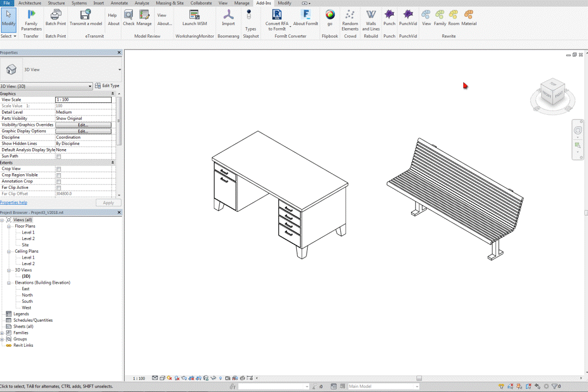Screen dimensions: 588x392
Task: Open the Manage ribbon tab
Action: click(242, 3)
